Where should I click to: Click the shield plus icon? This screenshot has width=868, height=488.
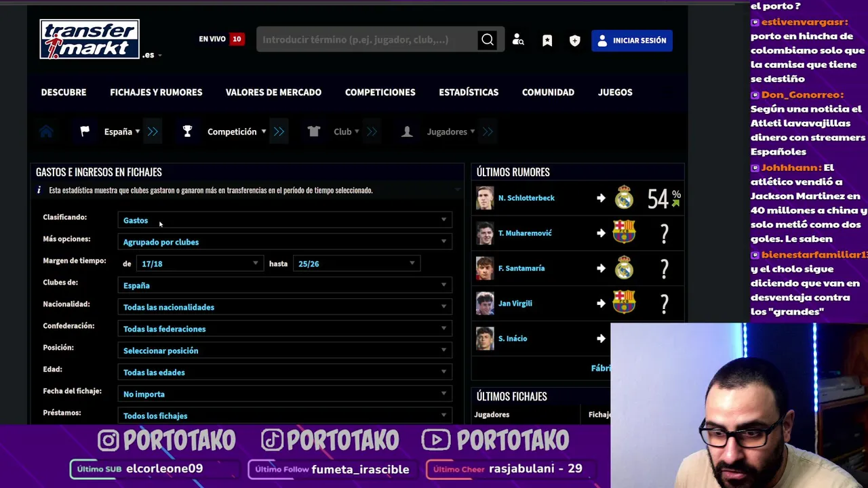point(575,41)
